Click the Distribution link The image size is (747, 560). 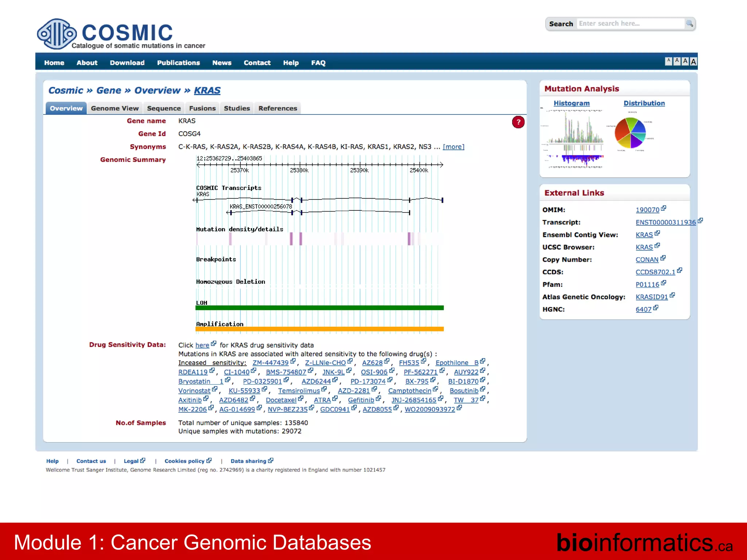644,103
